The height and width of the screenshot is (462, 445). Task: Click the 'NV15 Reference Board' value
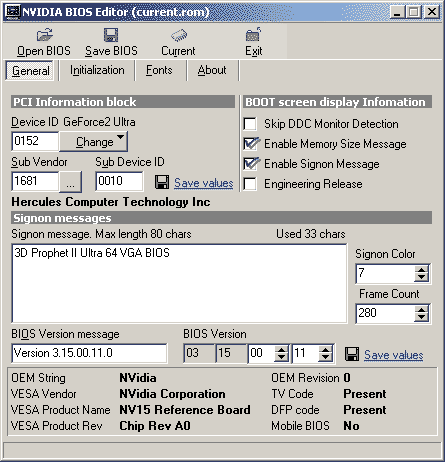coord(185,410)
